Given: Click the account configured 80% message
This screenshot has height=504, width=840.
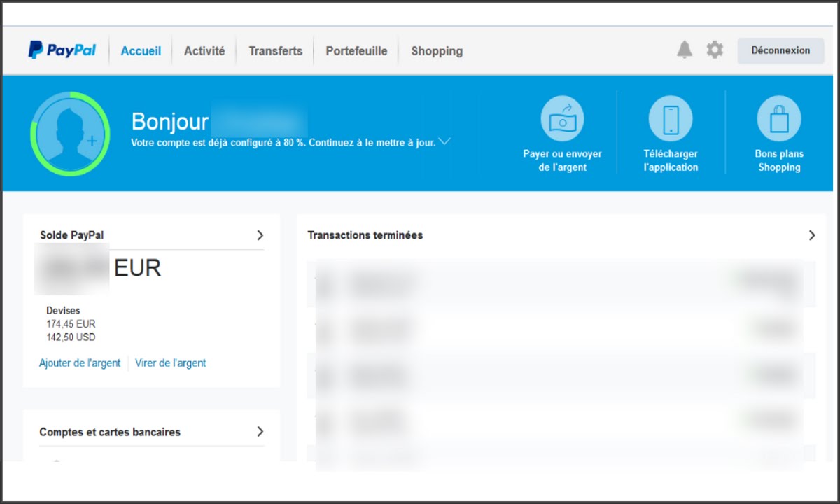Looking at the screenshot, I should [x=283, y=142].
